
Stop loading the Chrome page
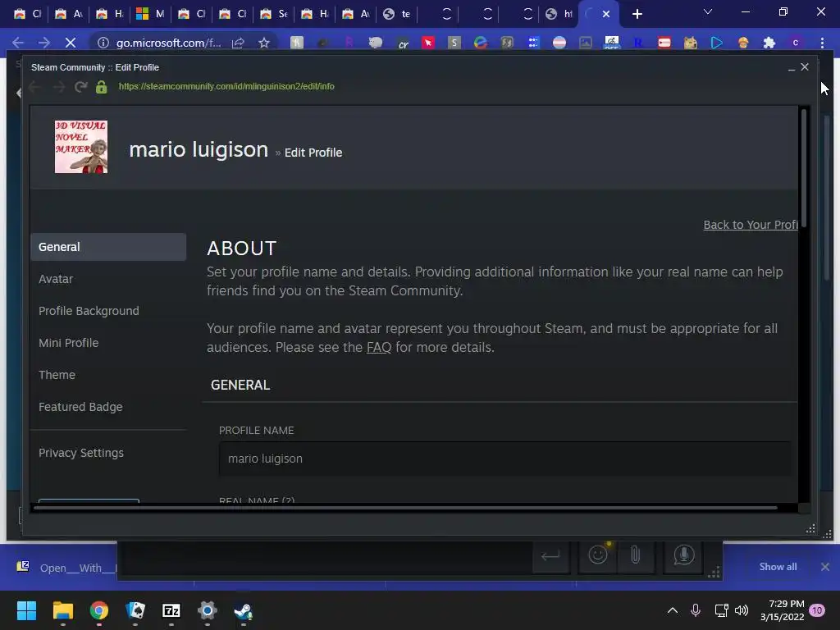click(71, 43)
